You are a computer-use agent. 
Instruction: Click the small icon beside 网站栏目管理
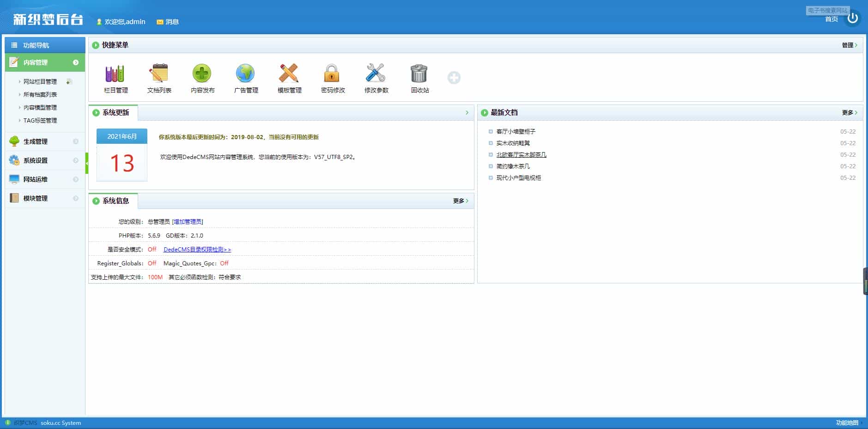click(x=69, y=82)
